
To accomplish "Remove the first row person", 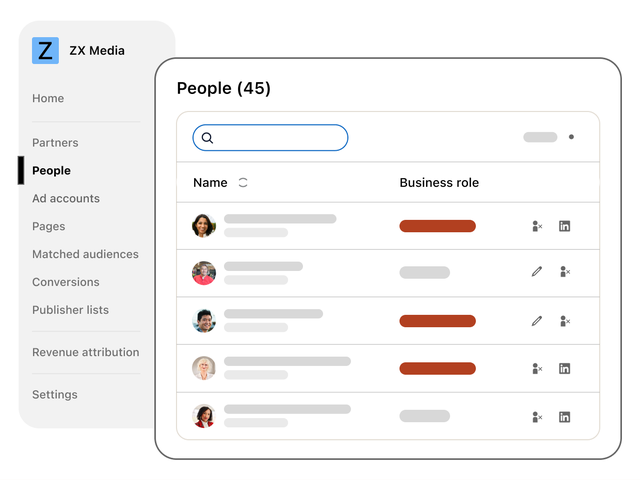I will pyautogui.click(x=537, y=226).
